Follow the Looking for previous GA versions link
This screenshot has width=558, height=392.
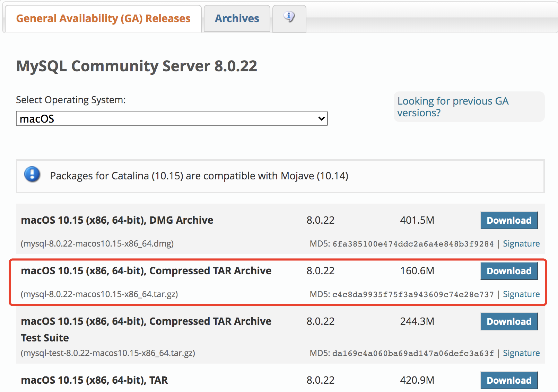tap(453, 107)
